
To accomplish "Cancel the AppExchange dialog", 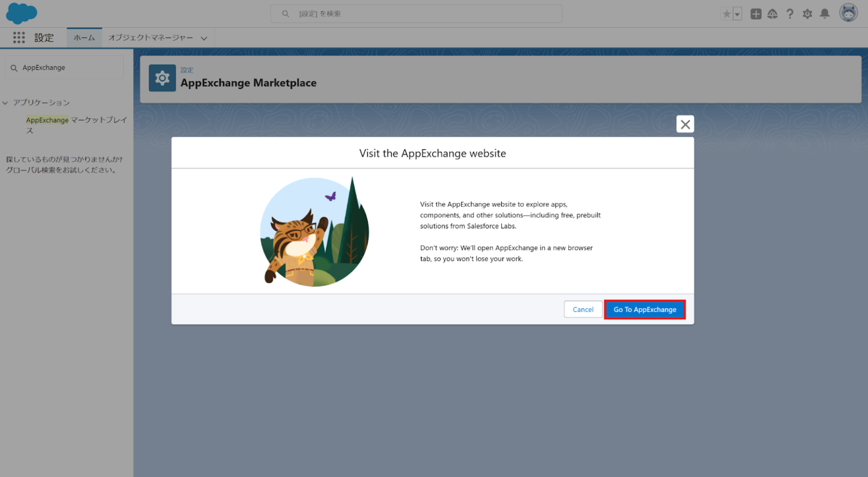I will [x=583, y=309].
